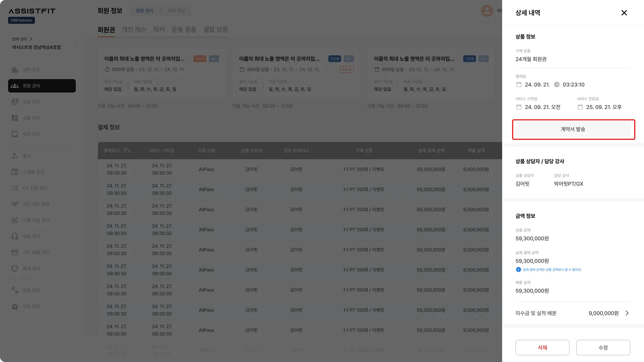
Task: Expand 미수금 및 실적 배분 chevron
Action: (627, 313)
